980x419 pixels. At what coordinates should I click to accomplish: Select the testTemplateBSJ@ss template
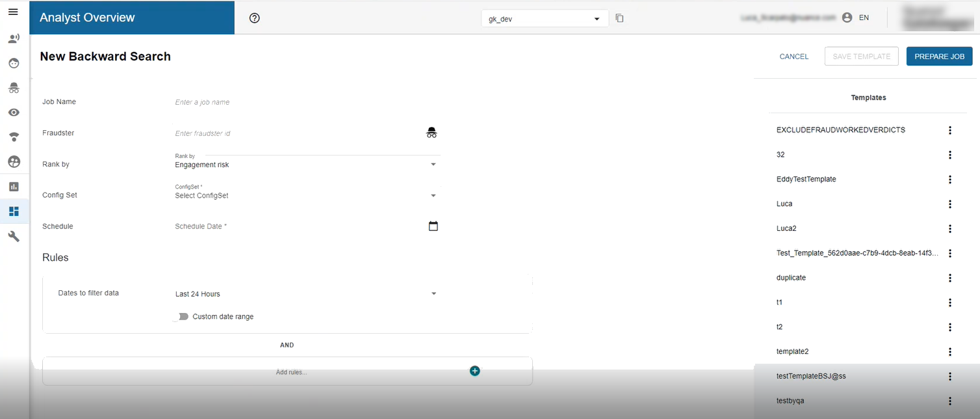pyautogui.click(x=811, y=377)
